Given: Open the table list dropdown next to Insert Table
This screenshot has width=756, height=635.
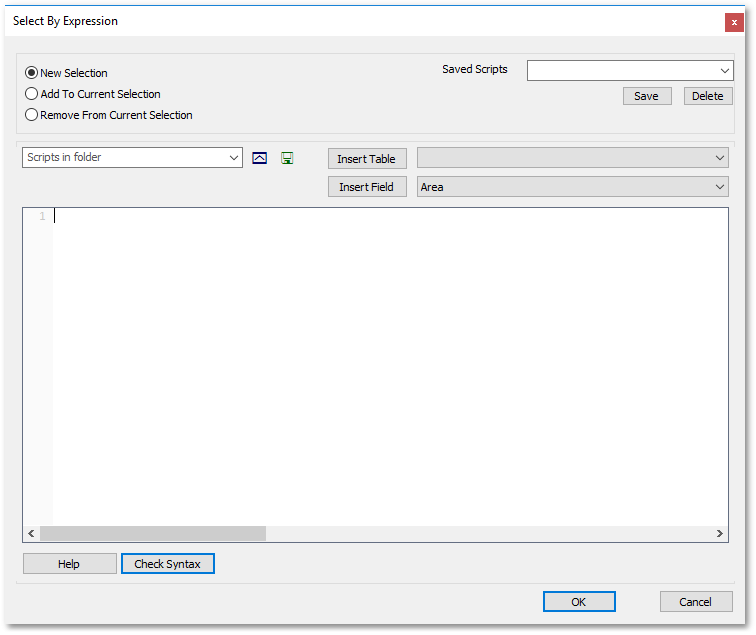Looking at the screenshot, I should pyautogui.click(x=572, y=158).
